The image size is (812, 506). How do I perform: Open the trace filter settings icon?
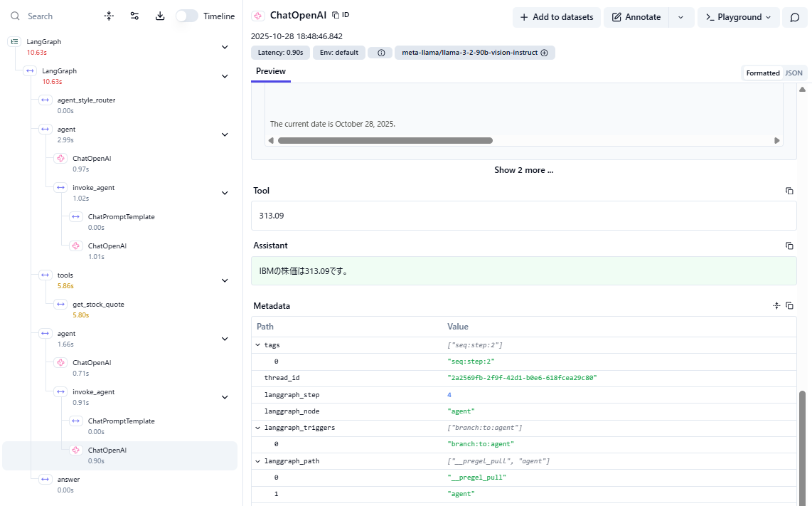click(x=134, y=16)
